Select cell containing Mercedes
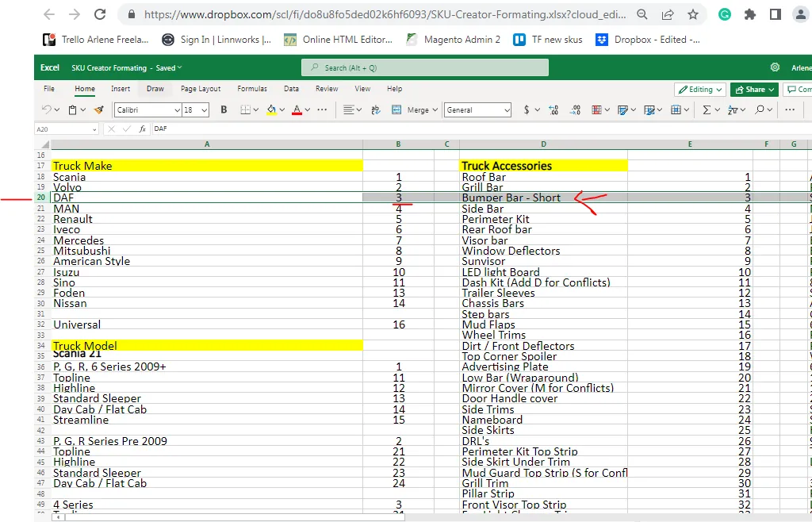 click(x=207, y=240)
